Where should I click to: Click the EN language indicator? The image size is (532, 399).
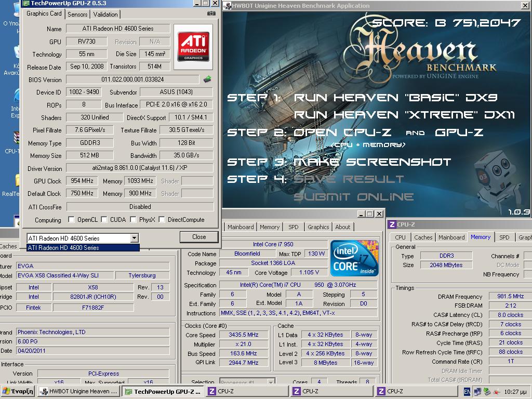[x=467, y=392]
